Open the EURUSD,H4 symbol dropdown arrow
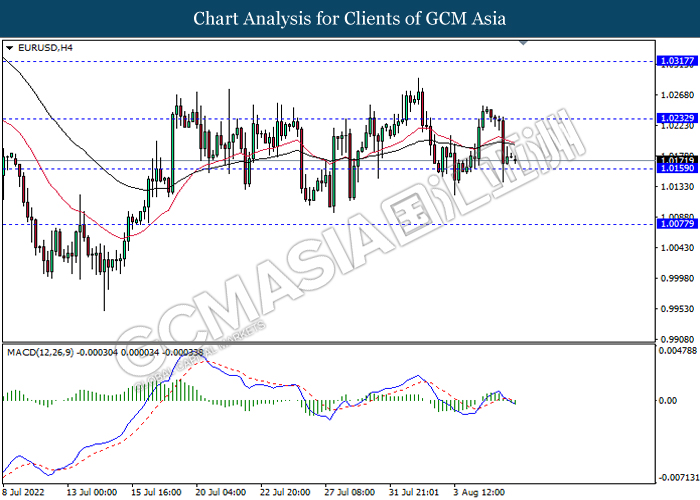Viewport: 700px width, 500px height. coord(9,48)
